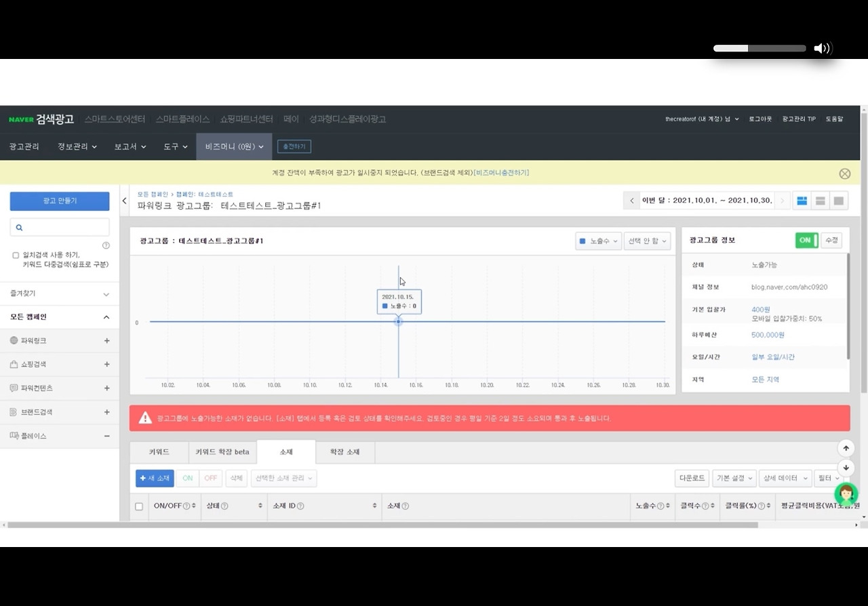The width and height of the screenshot is (868, 606).
Task: Go to 스마트스토어센터 in top bar
Action: click(115, 119)
